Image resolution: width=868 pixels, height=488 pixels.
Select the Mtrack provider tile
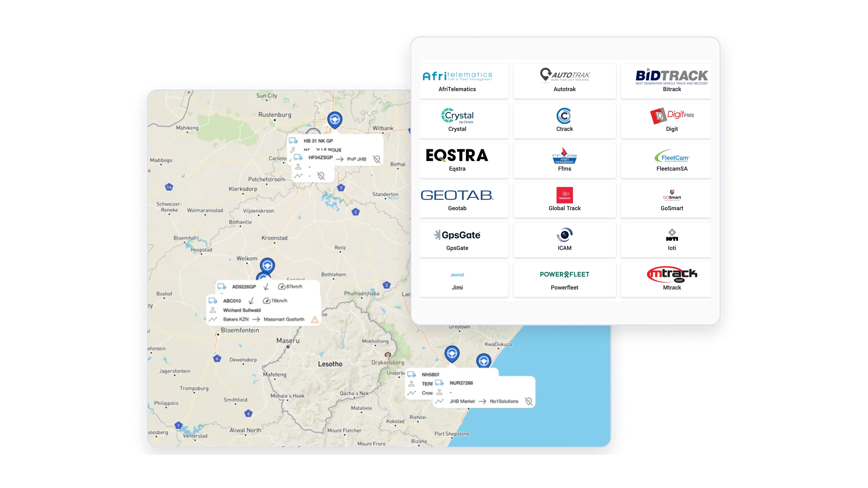click(672, 279)
